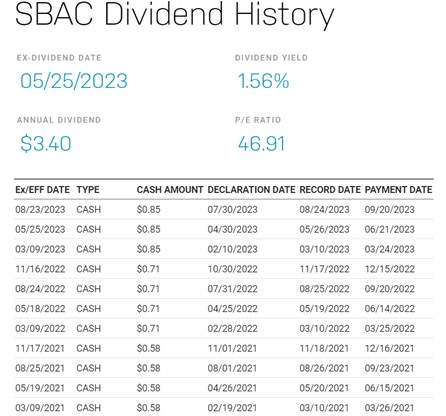Click the dividend yield 1.56% value

[263, 81]
